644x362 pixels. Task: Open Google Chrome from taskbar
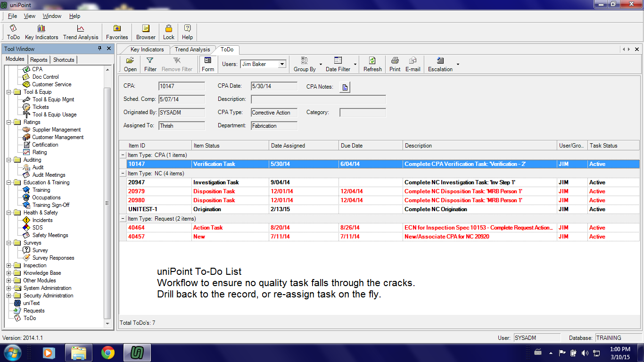click(x=108, y=353)
